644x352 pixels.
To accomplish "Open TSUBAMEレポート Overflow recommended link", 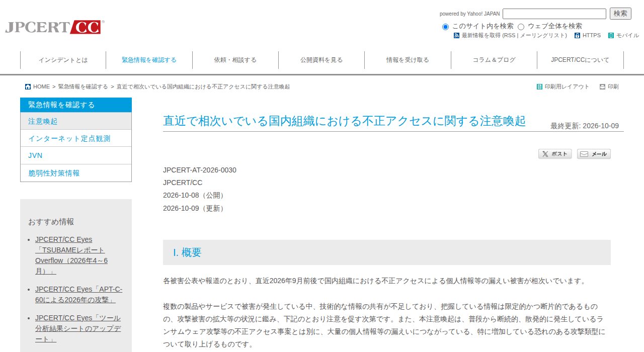I will (71, 255).
